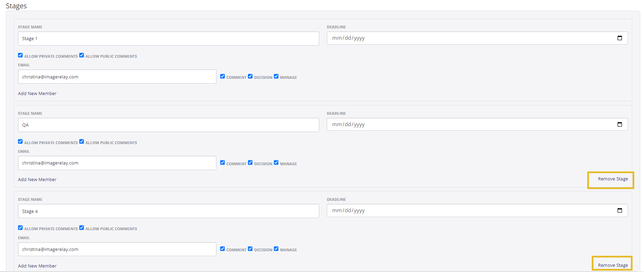
Task: Edit the email field in Stage 4
Action: coord(117,249)
